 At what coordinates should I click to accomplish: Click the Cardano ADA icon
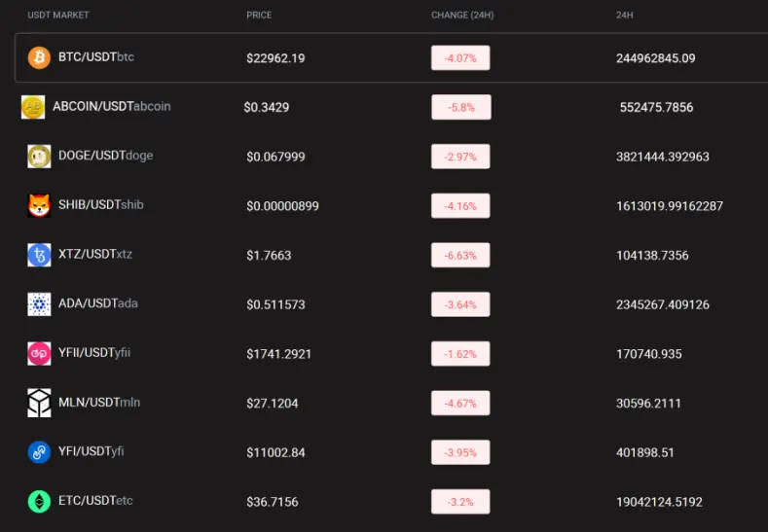pyautogui.click(x=39, y=304)
